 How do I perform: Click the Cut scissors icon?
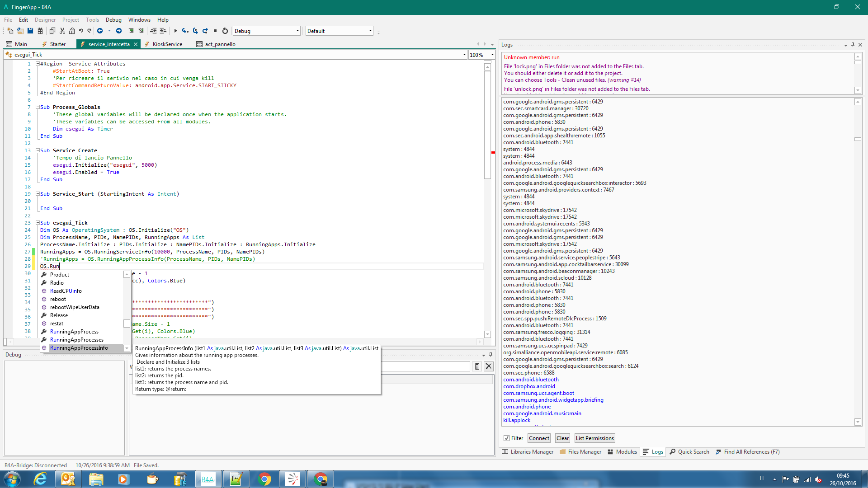tap(62, 31)
